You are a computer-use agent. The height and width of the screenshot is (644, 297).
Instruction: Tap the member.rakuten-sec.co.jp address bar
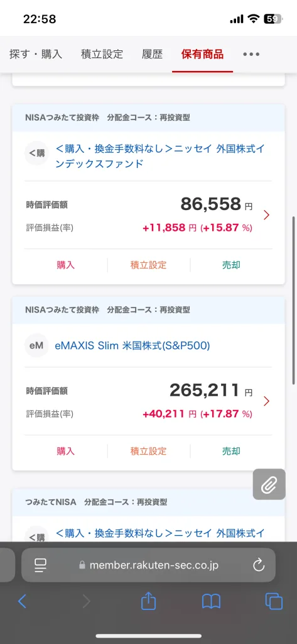tap(148, 565)
